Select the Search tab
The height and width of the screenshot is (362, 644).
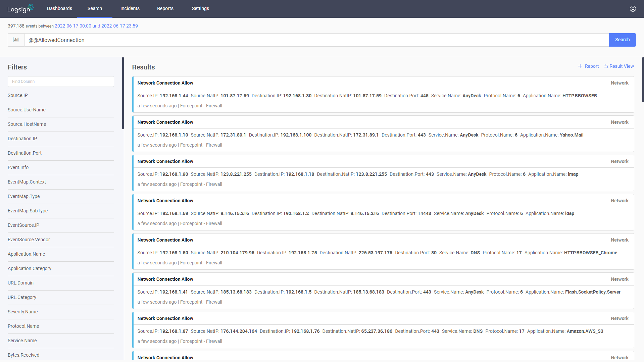pos(95,8)
